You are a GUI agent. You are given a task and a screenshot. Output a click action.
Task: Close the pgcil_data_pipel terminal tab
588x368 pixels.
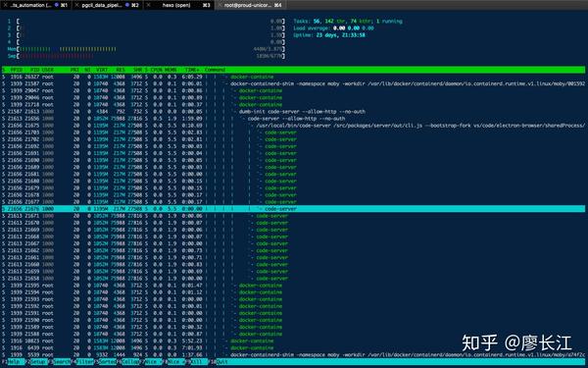pos(76,5)
